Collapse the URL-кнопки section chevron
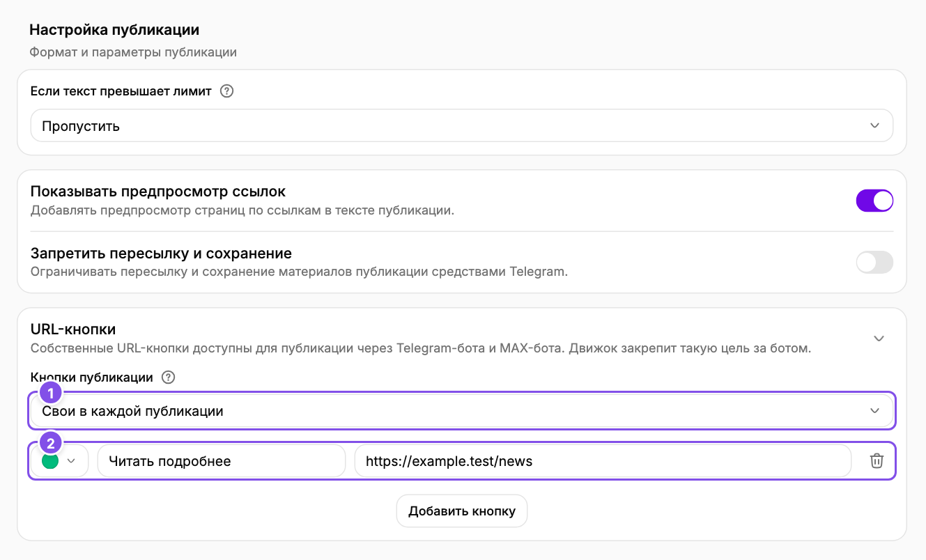 (879, 339)
